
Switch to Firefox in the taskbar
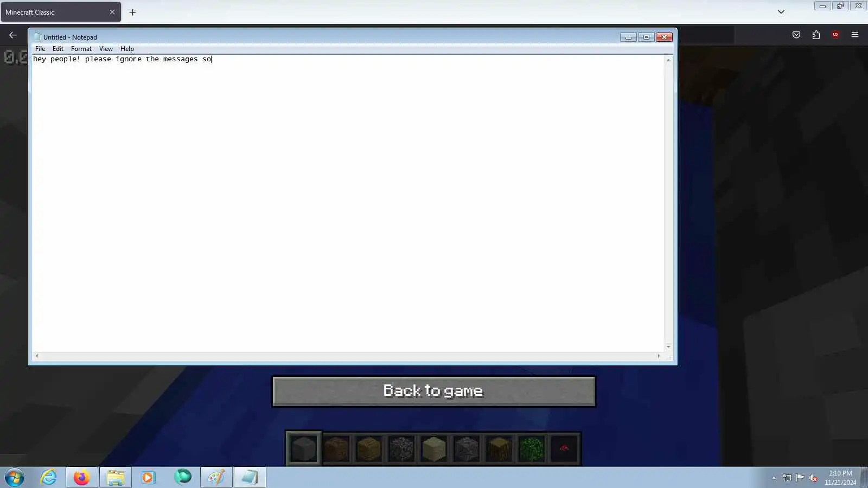(x=82, y=478)
